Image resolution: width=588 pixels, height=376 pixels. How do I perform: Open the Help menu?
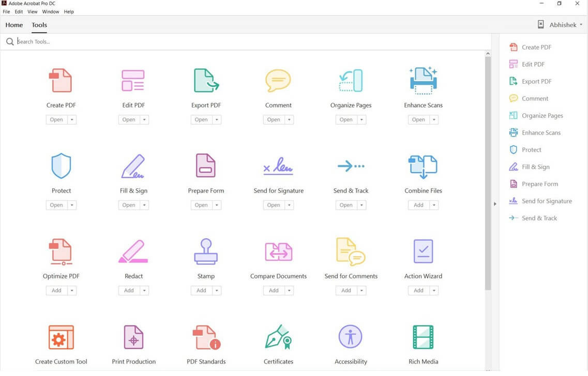[x=69, y=11]
